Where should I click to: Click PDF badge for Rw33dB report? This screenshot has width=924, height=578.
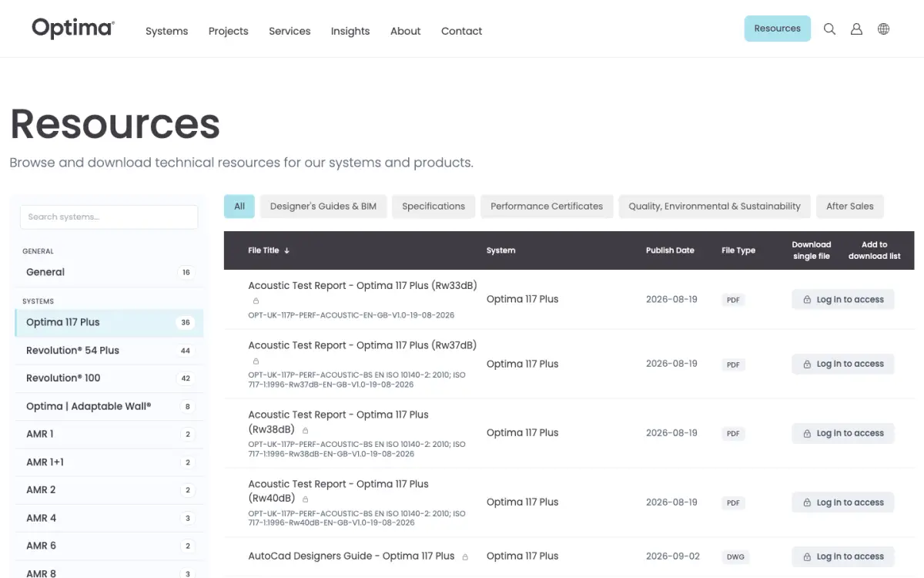click(x=734, y=300)
